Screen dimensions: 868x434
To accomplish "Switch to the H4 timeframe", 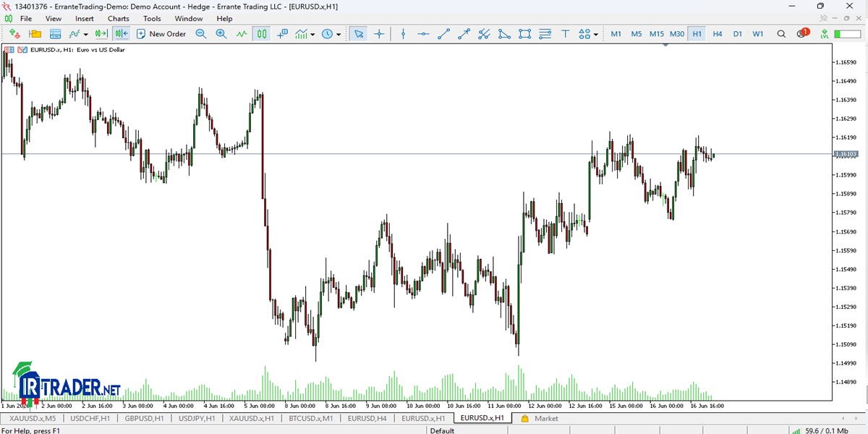I will click(x=717, y=34).
